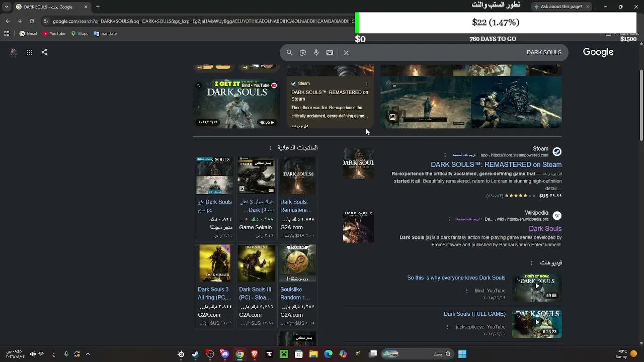Play the 49:55 Bind YouTube video thumbnail
Screen dimensions: 644x362
point(537,287)
